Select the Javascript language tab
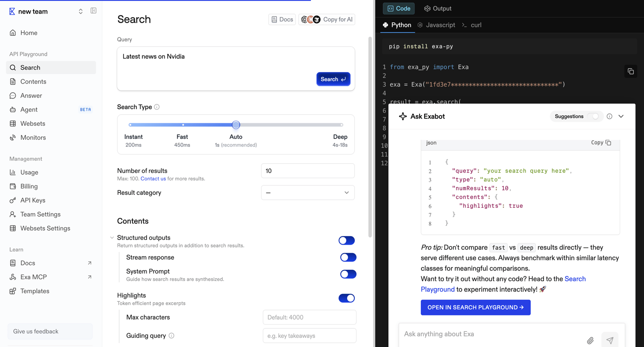Image resolution: width=644 pixels, height=347 pixels. pyautogui.click(x=436, y=25)
